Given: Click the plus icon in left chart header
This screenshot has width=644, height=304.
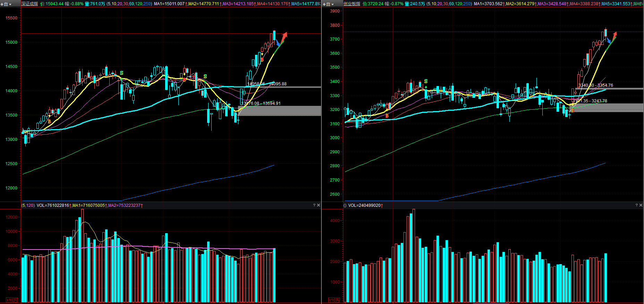Looking at the screenshot, I should coord(2,4).
